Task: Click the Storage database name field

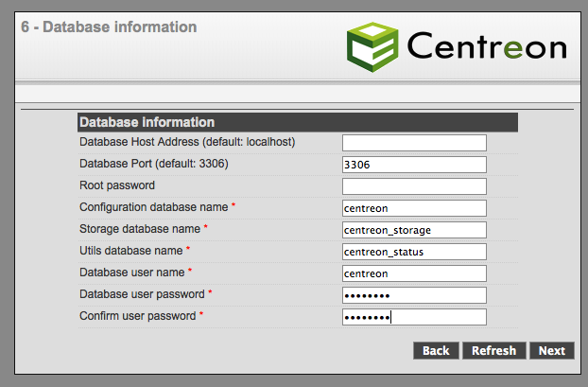Action: coord(414,230)
